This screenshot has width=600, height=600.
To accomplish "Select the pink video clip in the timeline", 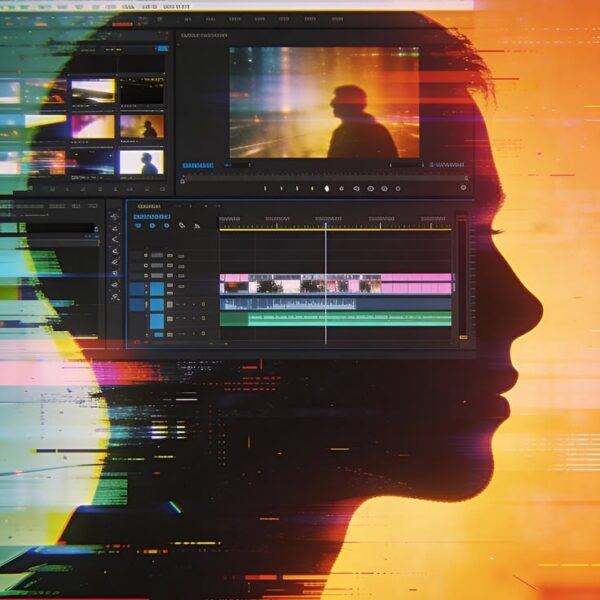I will coord(336,284).
